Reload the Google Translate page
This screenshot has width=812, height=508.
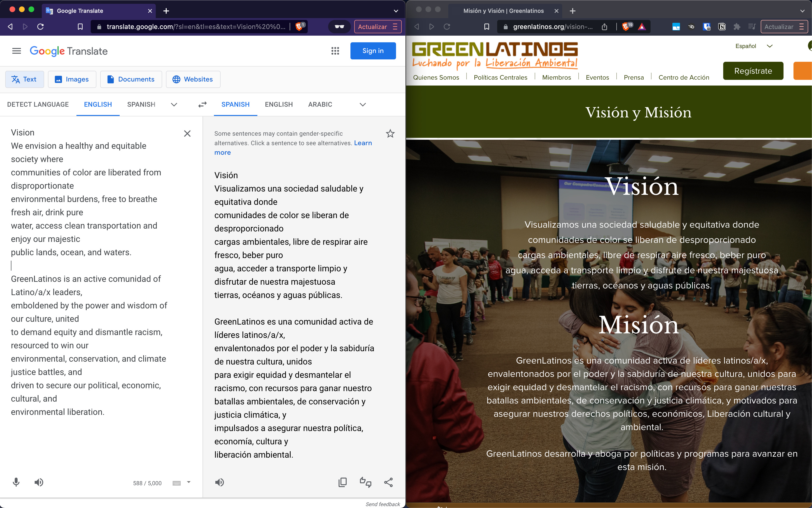(x=40, y=27)
